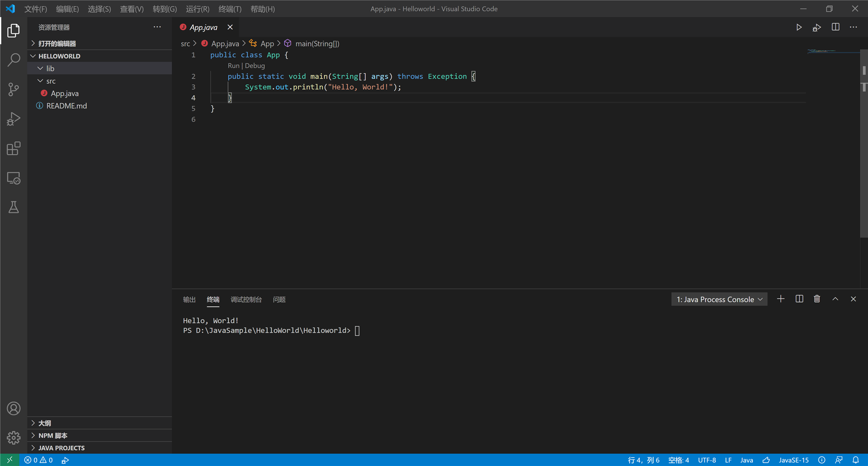
Task: Switch to the 输出 panel tab
Action: pyautogui.click(x=189, y=300)
